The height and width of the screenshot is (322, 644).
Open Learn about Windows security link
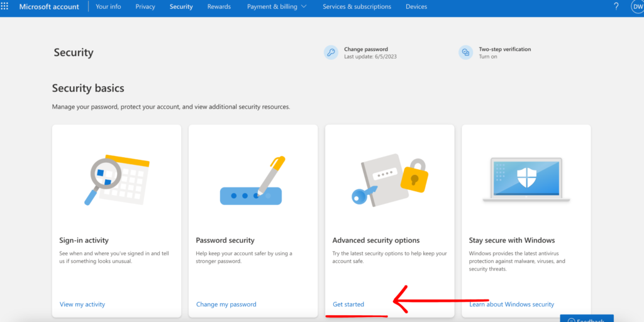click(x=512, y=304)
